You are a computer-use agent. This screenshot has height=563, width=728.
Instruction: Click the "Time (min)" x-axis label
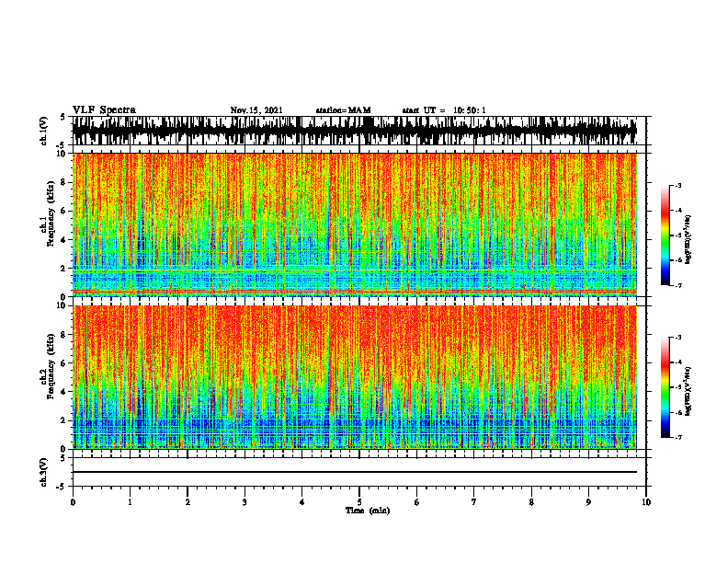coord(368,511)
